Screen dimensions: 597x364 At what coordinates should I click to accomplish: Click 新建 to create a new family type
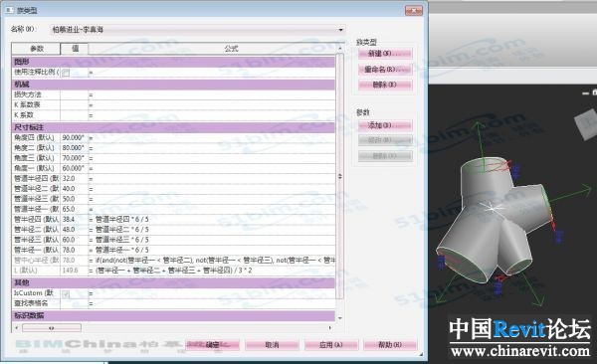click(x=385, y=54)
